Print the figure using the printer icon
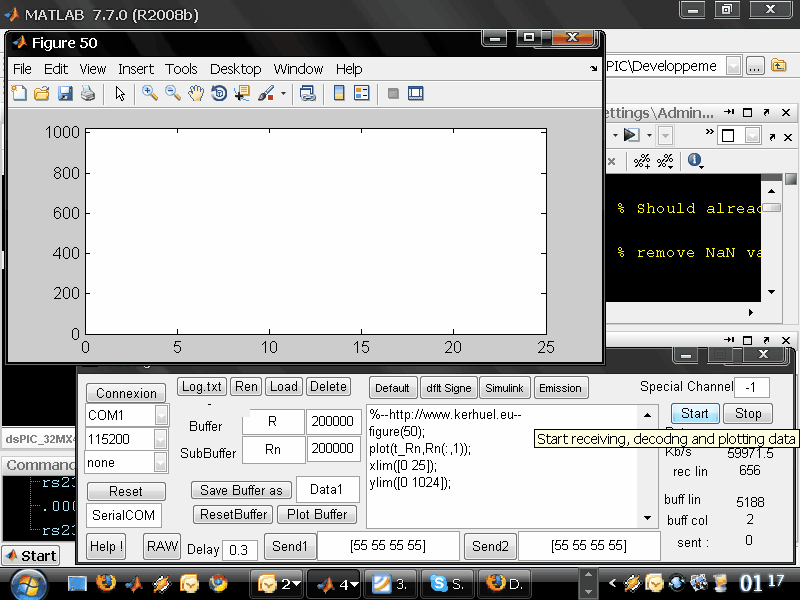The height and width of the screenshot is (600, 800). pyautogui.click(x=88, y=93)
